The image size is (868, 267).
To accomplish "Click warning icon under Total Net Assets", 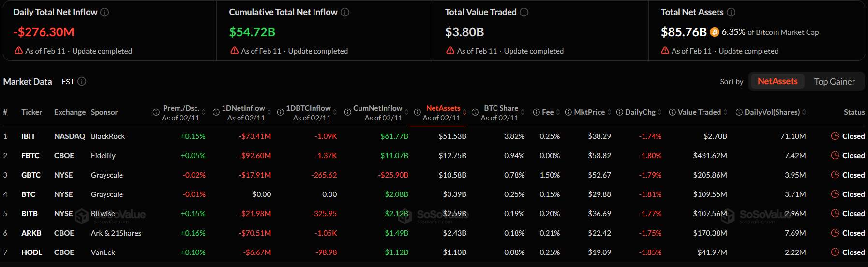I will point(665,50).
